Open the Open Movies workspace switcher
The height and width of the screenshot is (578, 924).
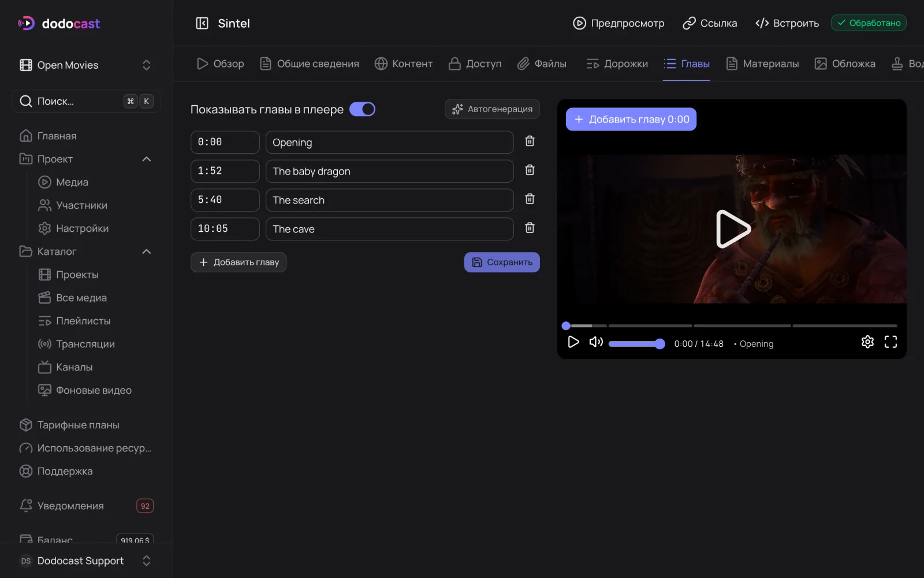pos(87,65)
